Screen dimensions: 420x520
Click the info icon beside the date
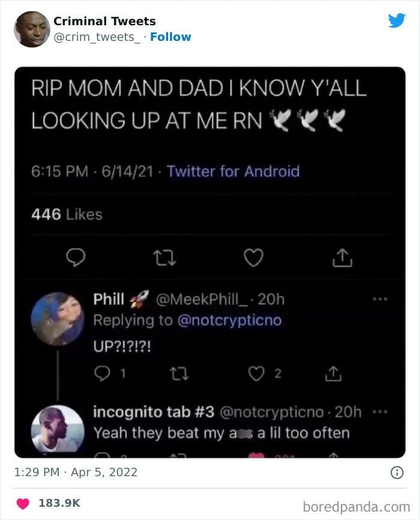397,472
